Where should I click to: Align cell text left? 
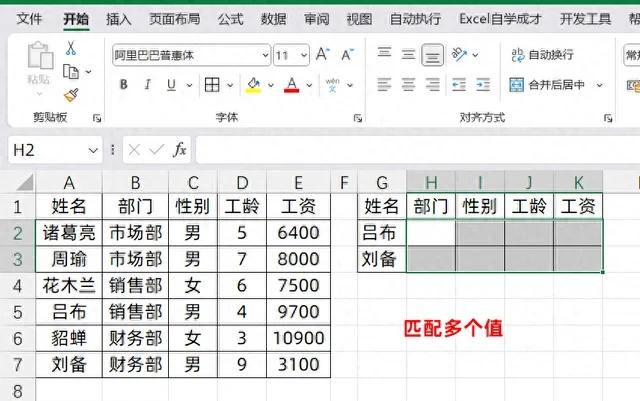pyautogui.click(x=384, y=85)
